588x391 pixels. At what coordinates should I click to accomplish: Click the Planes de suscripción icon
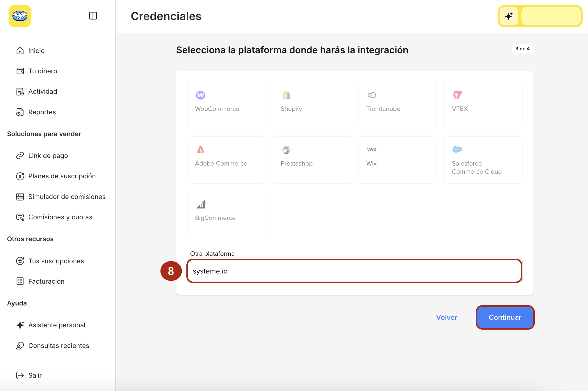[20, 176]
